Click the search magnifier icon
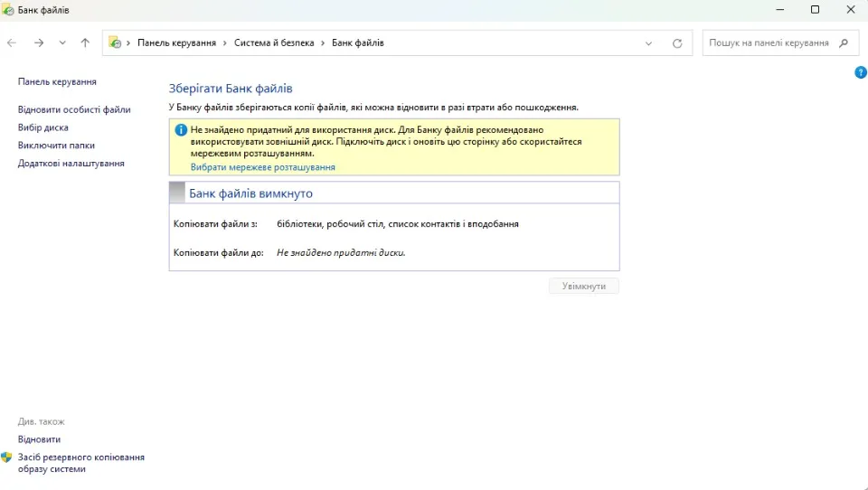 point(844,42)
